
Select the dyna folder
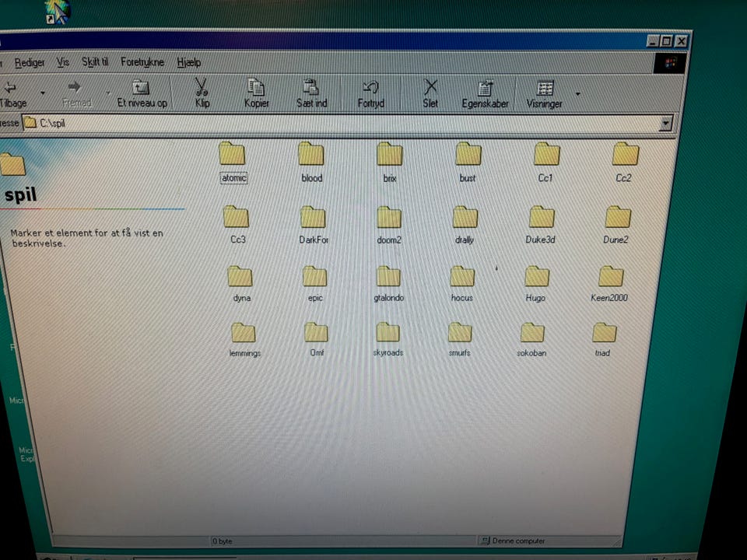click(x=240, y=285)
